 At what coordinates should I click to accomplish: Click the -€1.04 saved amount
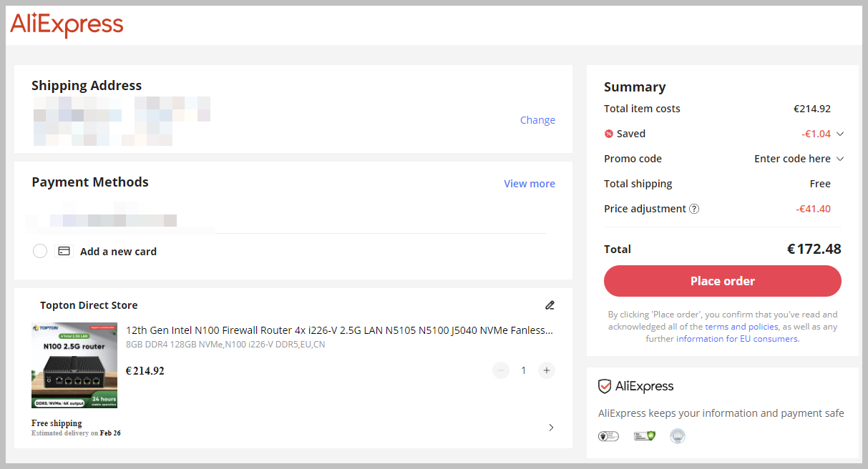pyautogui.click(x=816, y=134)
